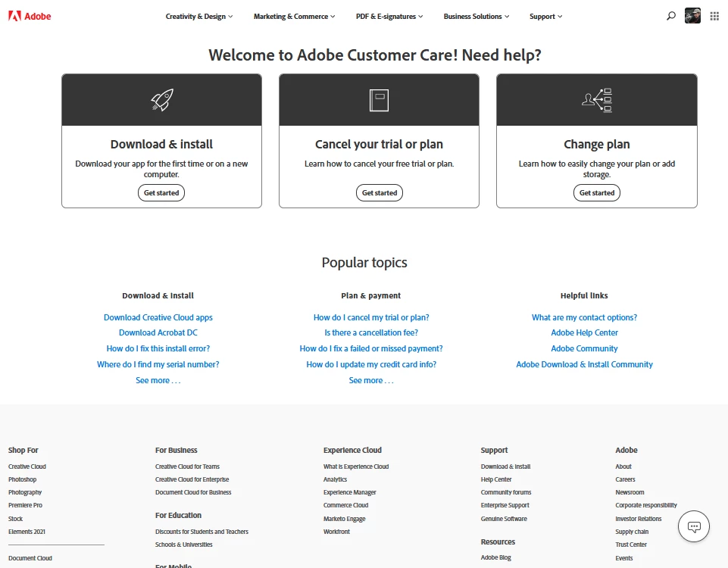
Task: Open Photography footer link
Action: pyautogui.click(x=25, y=492)
